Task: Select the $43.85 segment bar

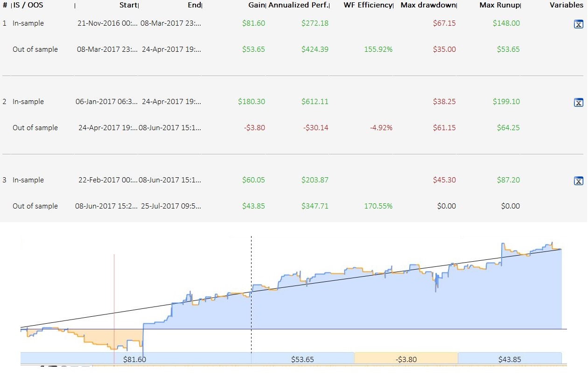Action: click(x=510, y=359)
